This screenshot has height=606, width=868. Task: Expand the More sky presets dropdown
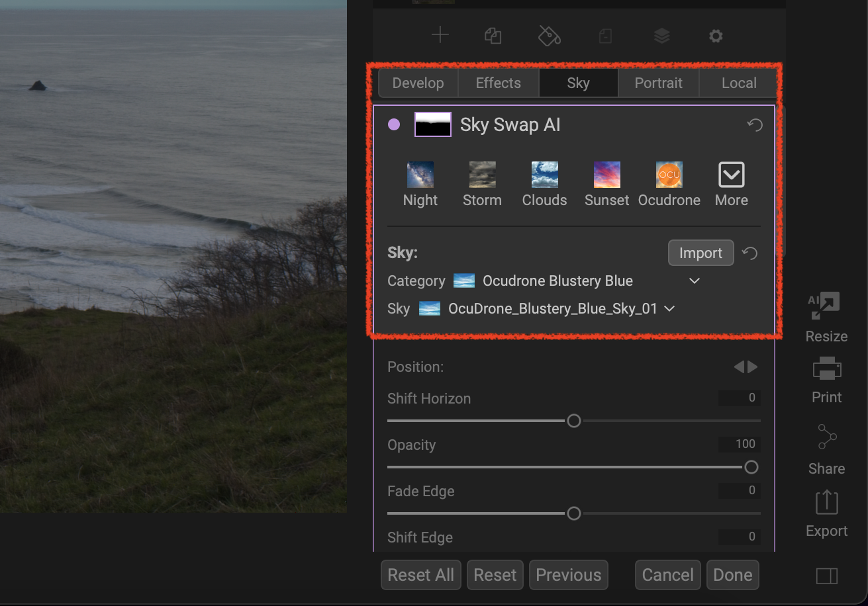[731, 175]
